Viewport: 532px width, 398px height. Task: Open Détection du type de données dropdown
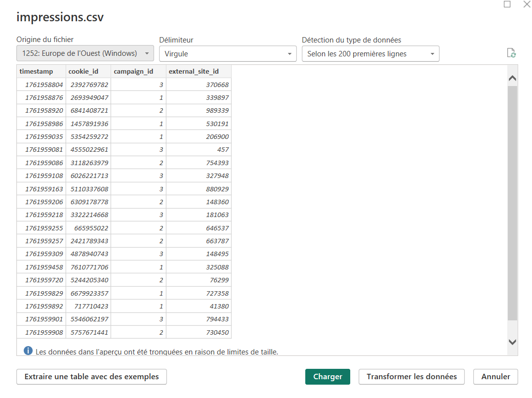(x=370, y=54)
